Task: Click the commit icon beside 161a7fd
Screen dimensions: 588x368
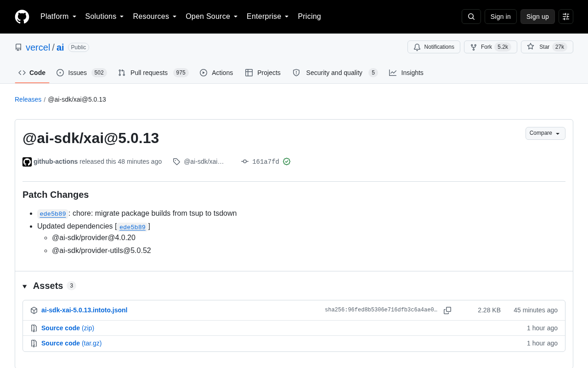Action: pyautogui.click(x=245, y=161)
